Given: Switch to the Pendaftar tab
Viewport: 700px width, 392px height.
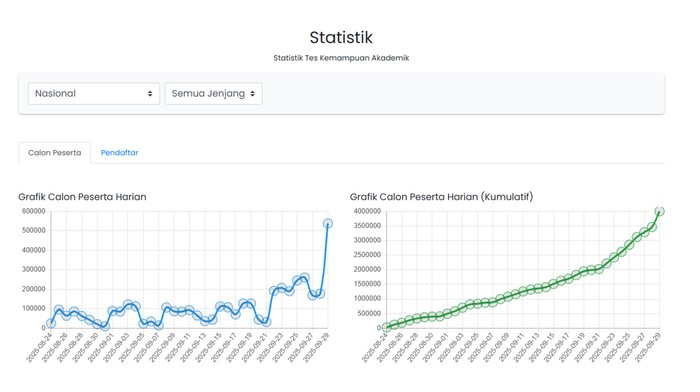Looking at the screenshot, I should 119,153.
